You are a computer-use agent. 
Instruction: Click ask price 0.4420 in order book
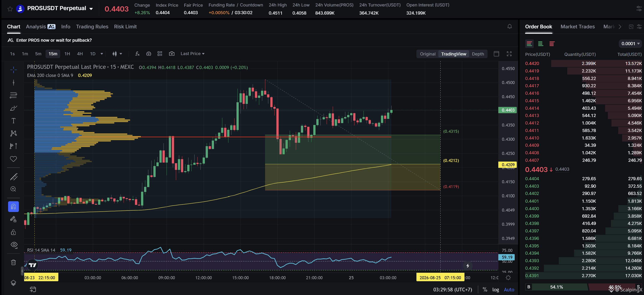click(x=532, y=63)
